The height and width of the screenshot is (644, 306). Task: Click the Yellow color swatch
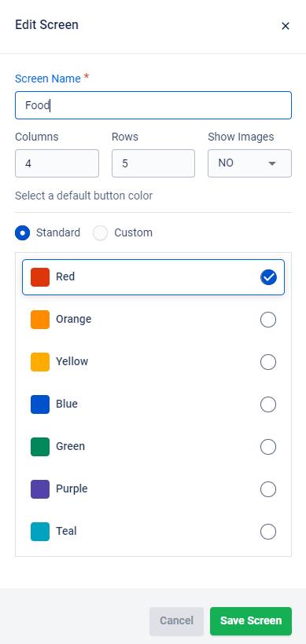[40, 362]
